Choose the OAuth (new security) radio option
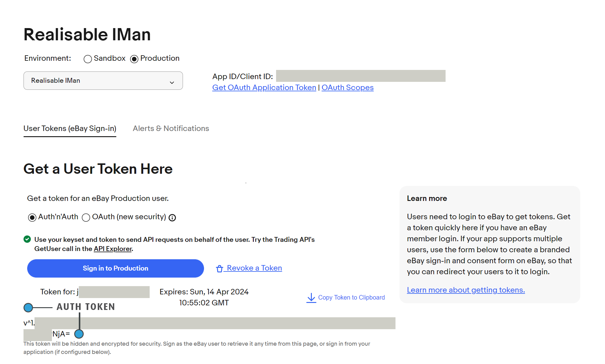This screenshot has height=364, width=605. [86, 217]
